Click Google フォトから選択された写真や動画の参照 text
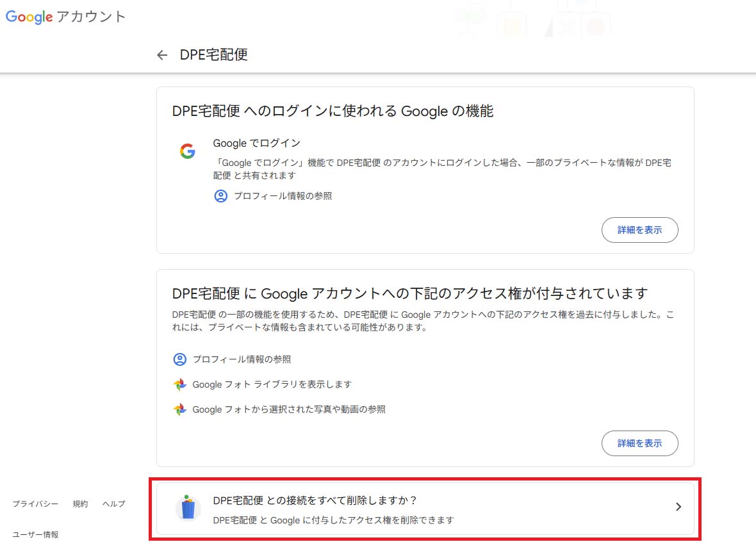Image resolution: width=756 pixels, height=542 pixels. pos(289,409)
